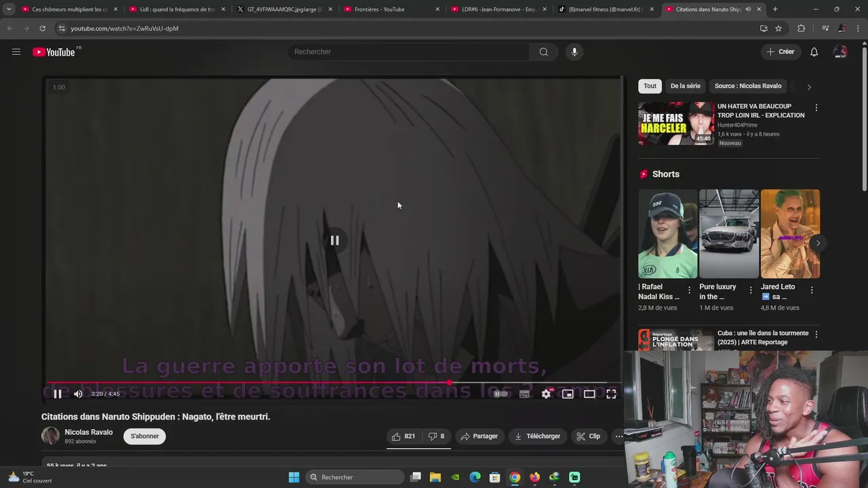This screenshot has height=488, width=868.
Task: Open the account avatar menu
Action: (840, 52)
